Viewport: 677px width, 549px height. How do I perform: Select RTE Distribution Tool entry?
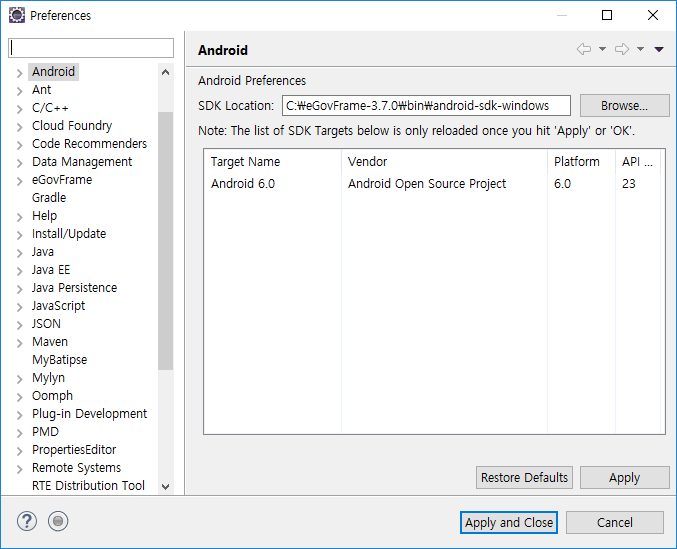click(x=88, y=486)
